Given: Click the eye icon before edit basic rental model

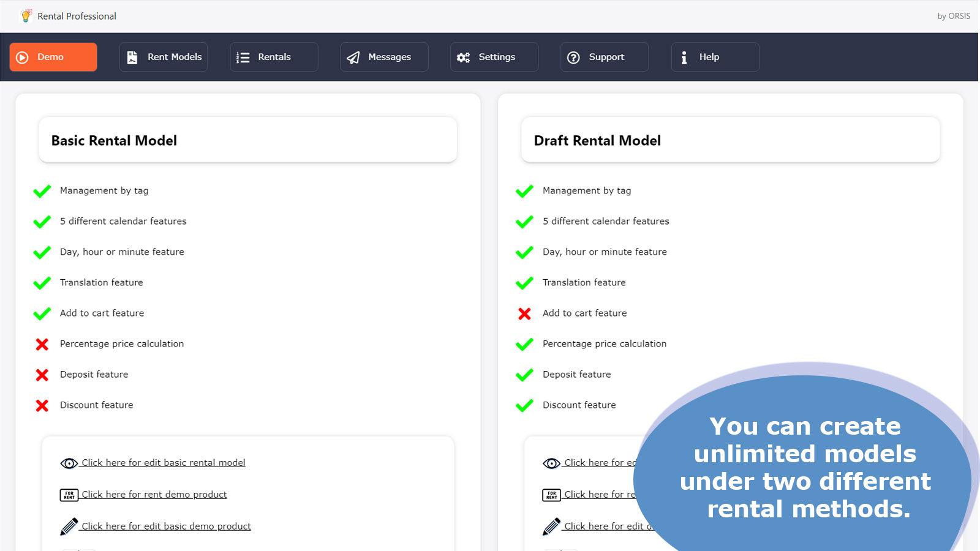Looking at the screenshot, I should pyautogui.click(x=67, y=463).
